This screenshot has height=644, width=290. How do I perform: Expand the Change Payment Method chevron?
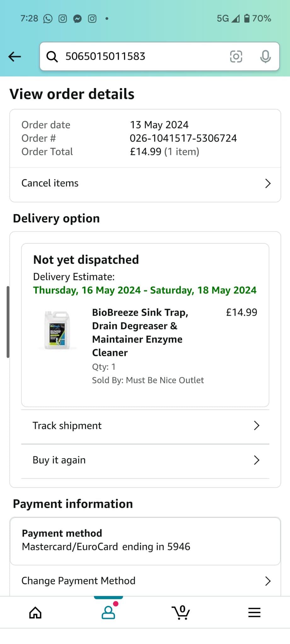(268, 581)
